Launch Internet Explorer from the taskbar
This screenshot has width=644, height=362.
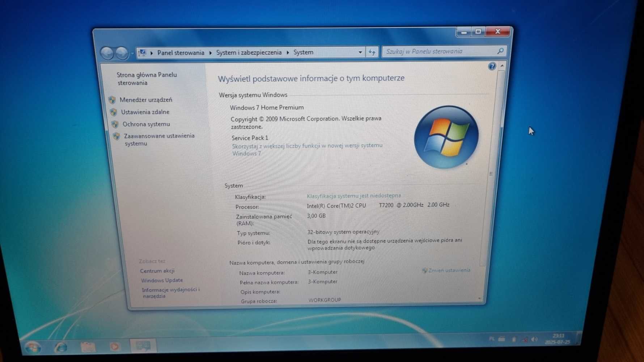coord(61,347)
